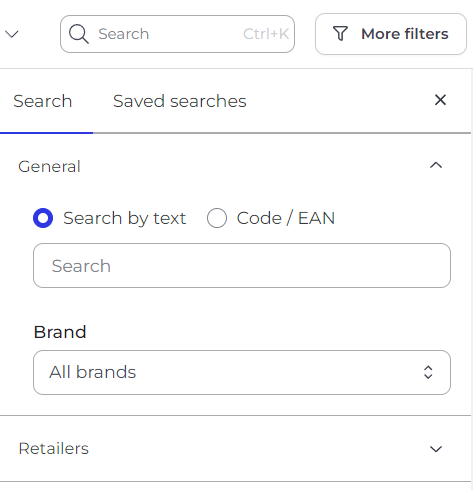This screenshot has width=473, height=490.
Task: Open the More filters button
Action: [391, 34]
